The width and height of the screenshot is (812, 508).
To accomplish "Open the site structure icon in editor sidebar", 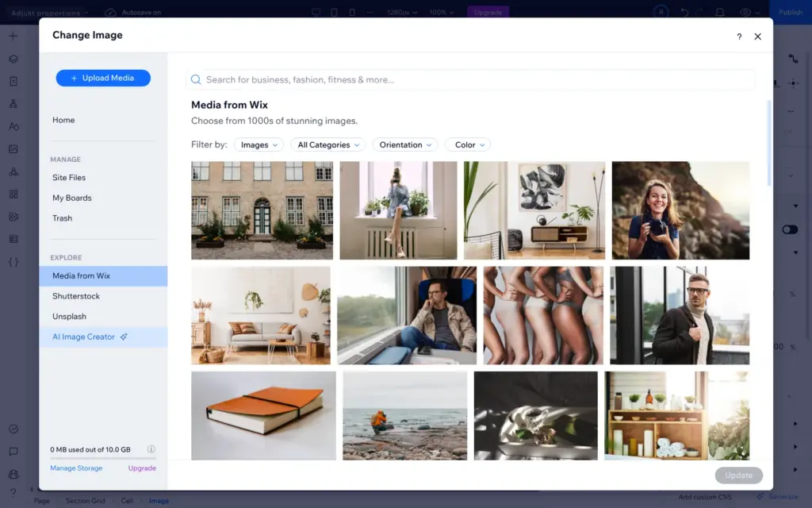I will (13, 104).
